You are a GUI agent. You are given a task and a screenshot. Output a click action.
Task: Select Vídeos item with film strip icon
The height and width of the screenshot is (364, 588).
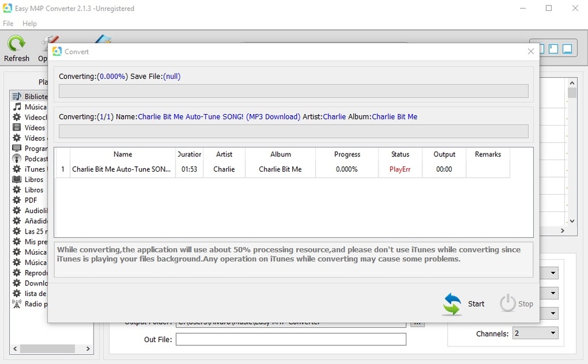pos(16,127)
